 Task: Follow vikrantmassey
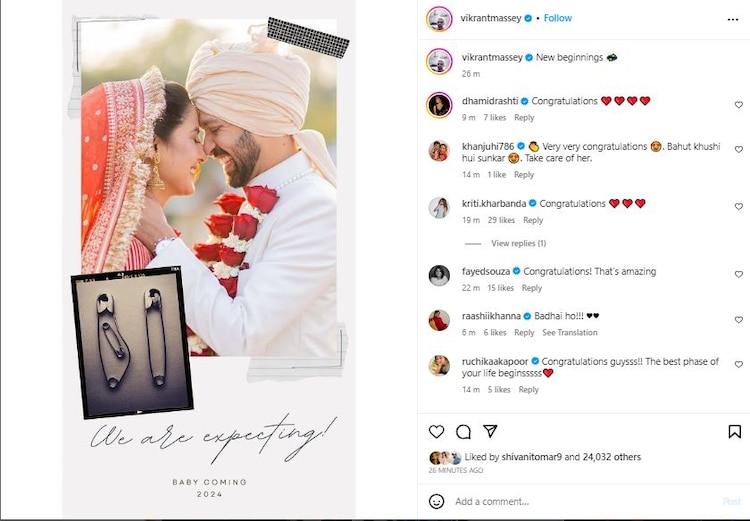point(558,18)
